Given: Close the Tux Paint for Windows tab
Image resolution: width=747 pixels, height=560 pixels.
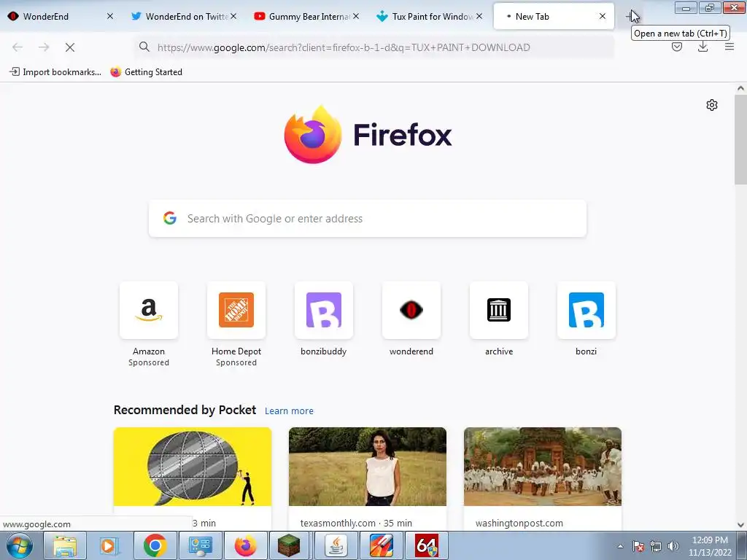Looking at the screenshot, I should pos(479,16).
